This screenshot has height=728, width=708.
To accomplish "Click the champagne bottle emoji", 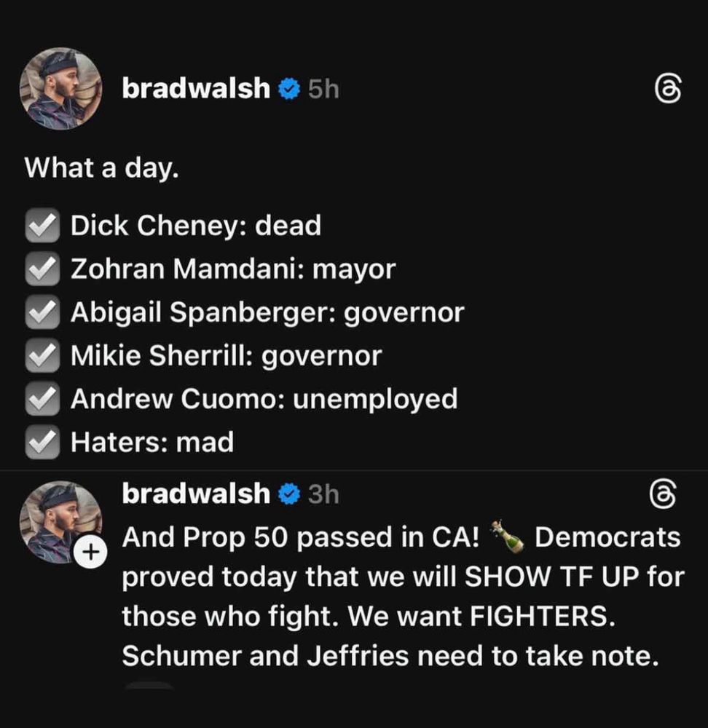I will [x=506, y=537].
